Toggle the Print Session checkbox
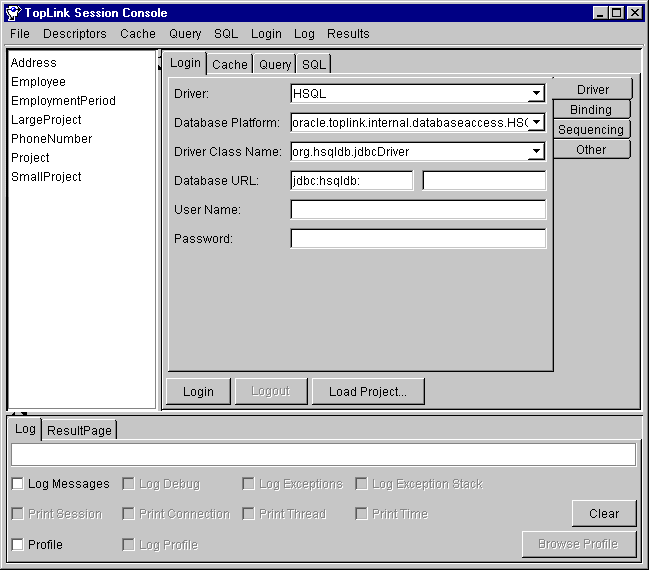 pos(17,514)
